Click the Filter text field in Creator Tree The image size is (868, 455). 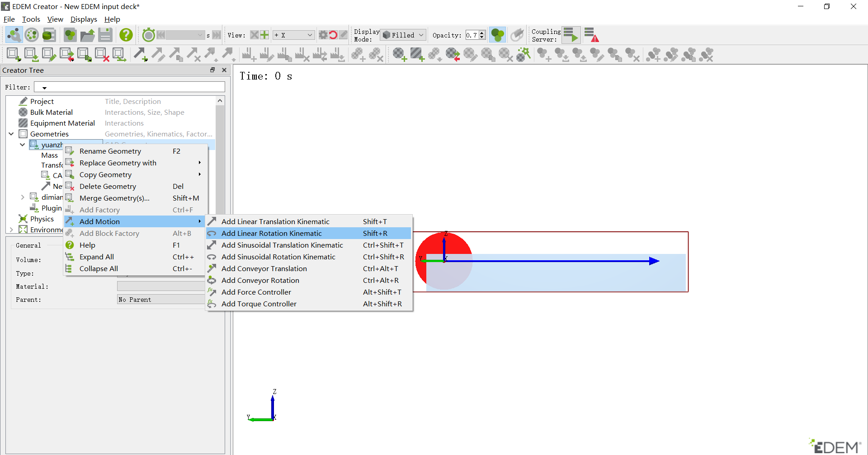(x=129, y=87)
